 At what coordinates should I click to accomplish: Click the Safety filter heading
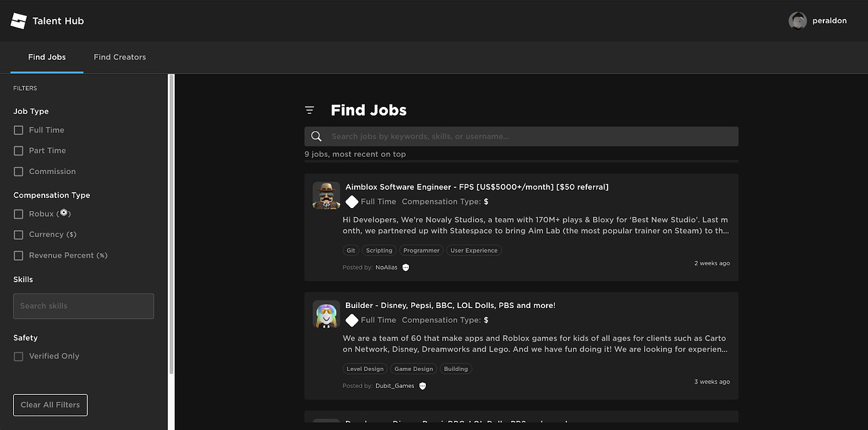(26, 338)
